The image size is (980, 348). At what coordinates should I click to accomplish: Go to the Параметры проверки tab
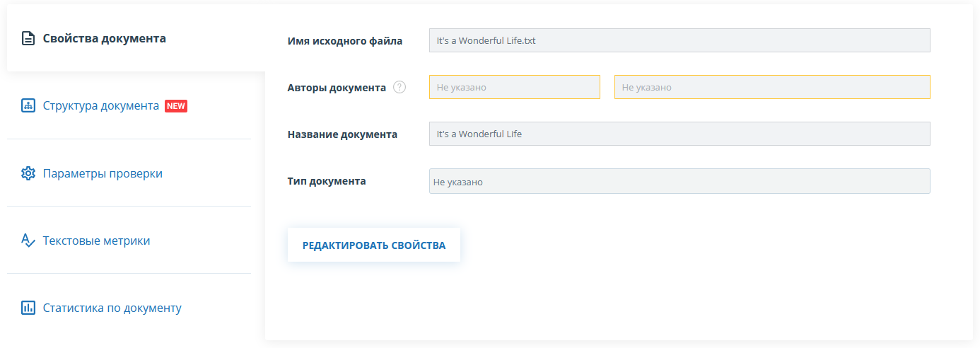pyautogui.click(x=103, y=173)
